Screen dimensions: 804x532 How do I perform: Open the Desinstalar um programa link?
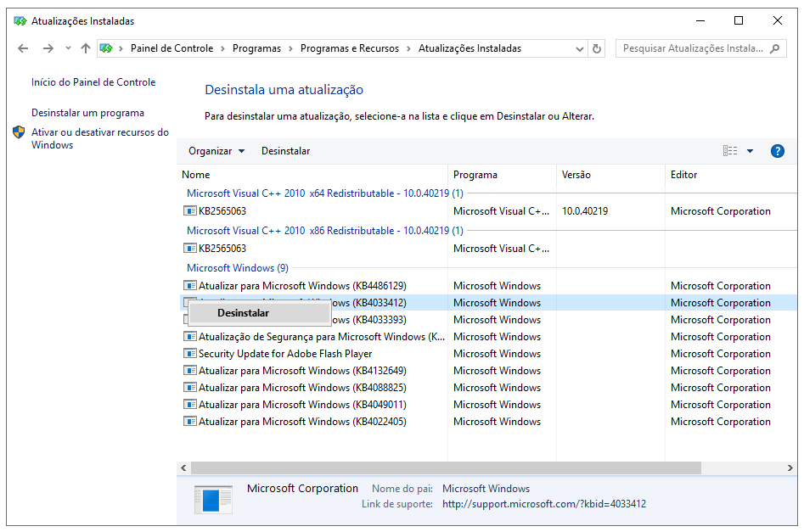click(87, 113)
